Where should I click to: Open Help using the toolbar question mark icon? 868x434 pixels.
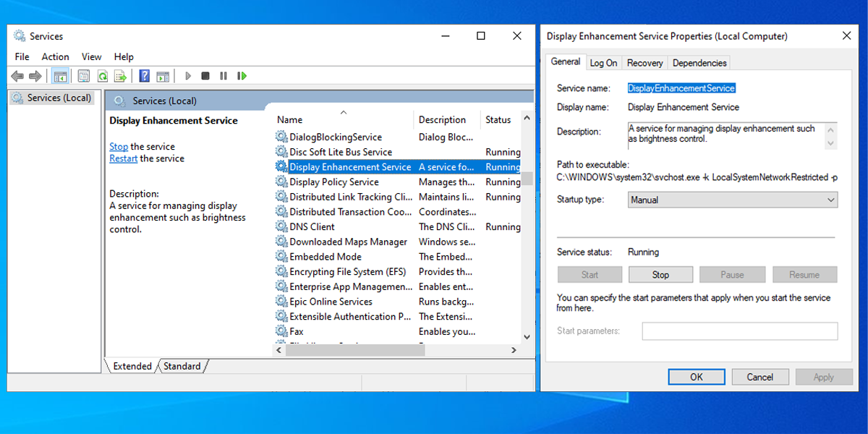[144, 76]
